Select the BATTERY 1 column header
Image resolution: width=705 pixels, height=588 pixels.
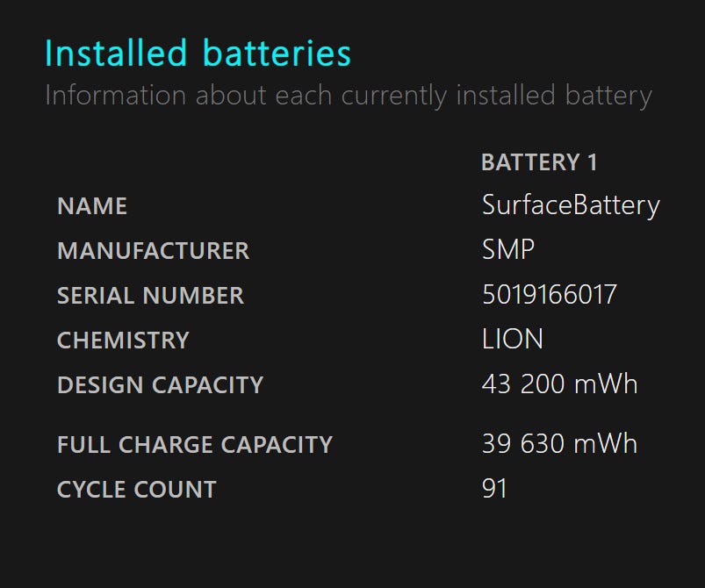click(539, 162)
